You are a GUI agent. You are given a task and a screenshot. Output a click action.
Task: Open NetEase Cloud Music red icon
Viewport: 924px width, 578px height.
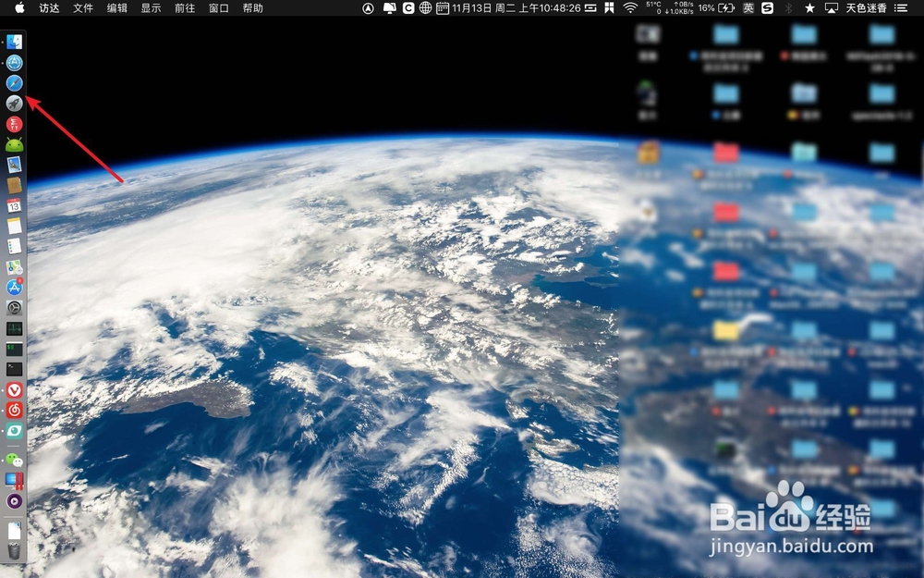(14, 411)
